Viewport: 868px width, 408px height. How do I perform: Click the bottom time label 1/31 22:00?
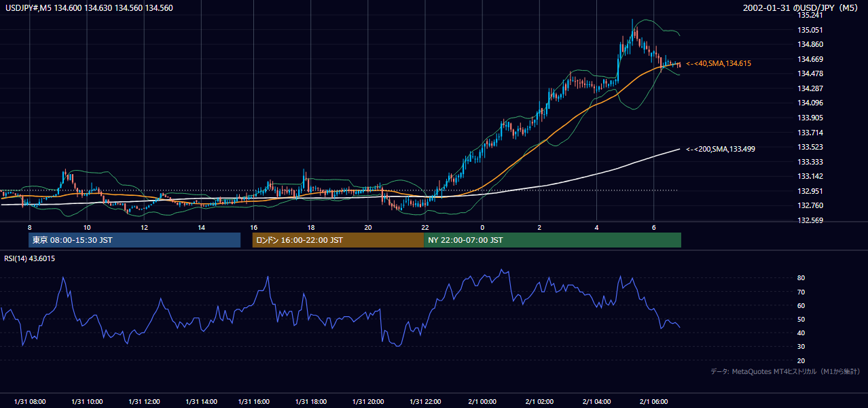click(425, 402)
